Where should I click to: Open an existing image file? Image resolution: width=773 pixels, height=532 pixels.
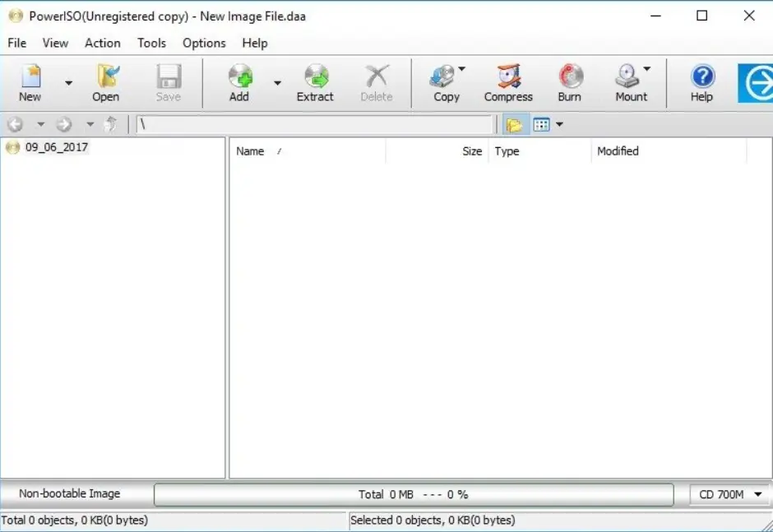[105, 82]
